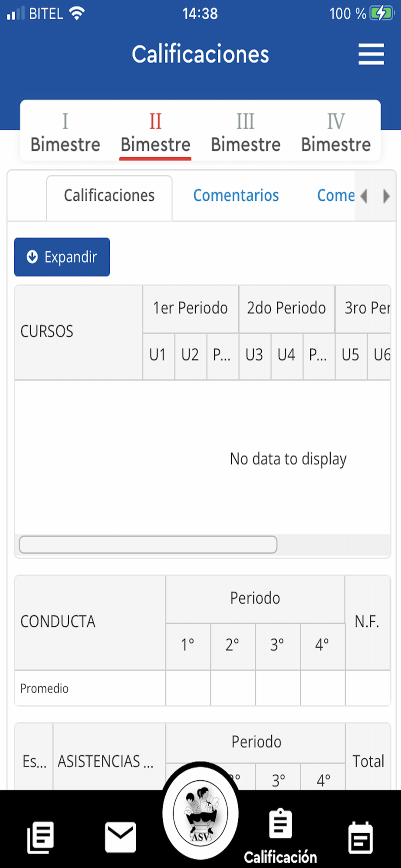Image resolution: width=401 pixels, height=868 pixels.
Task: Open the mail envelope icon
Action: (120, 837)
